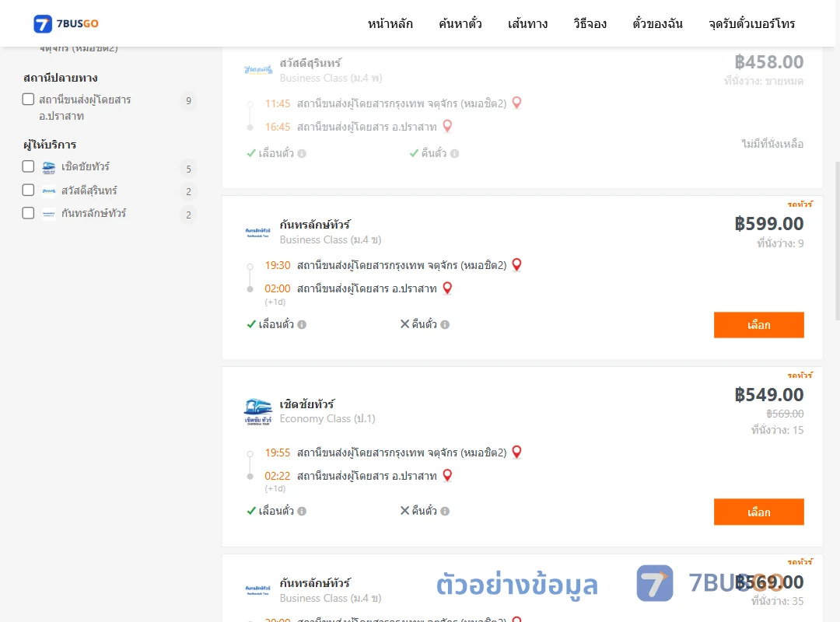Open the 7BUSGO logo home link

coord(66,23)
